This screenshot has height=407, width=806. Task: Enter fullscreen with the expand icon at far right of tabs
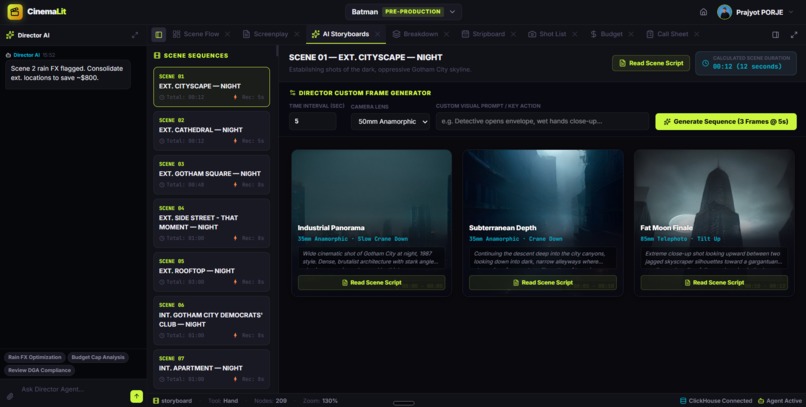pyautogui.click(x=794, y=34)
